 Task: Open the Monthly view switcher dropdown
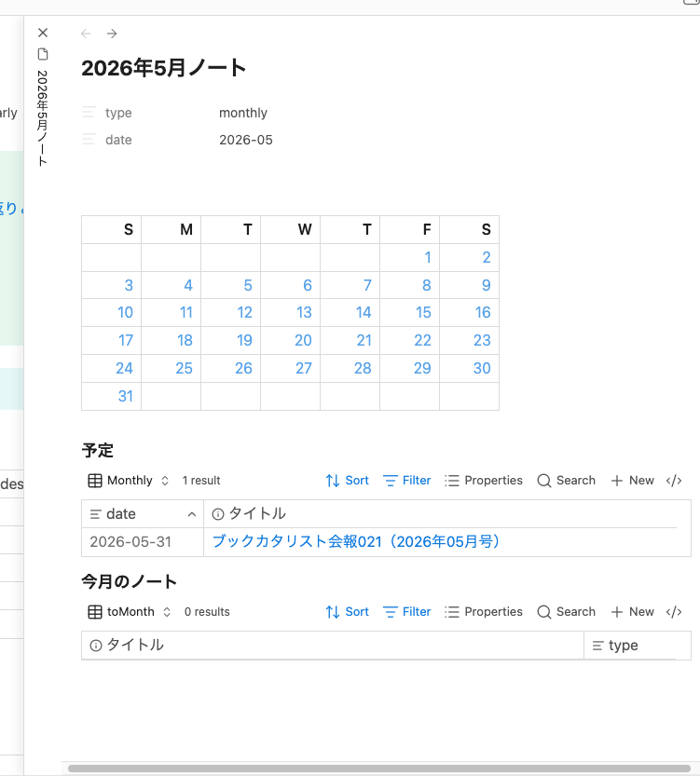130,481
